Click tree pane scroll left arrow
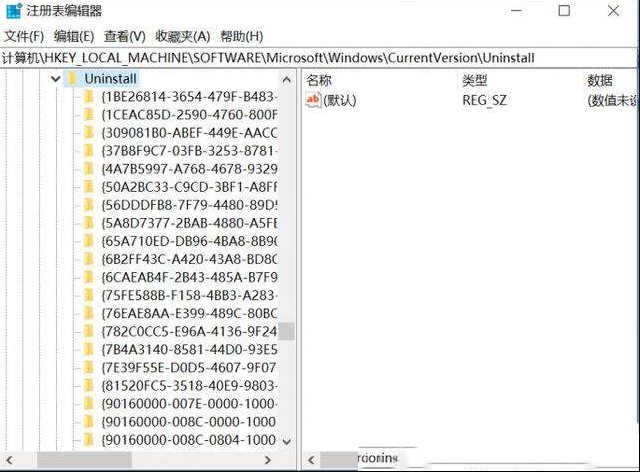Viewport: 640px width, 472px height. [x=9, y=460]
